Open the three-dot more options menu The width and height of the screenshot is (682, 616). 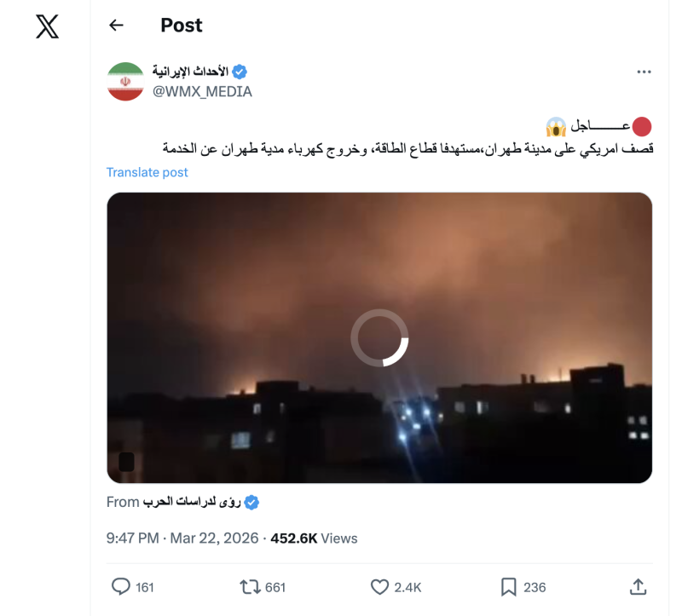coord(644,72)
